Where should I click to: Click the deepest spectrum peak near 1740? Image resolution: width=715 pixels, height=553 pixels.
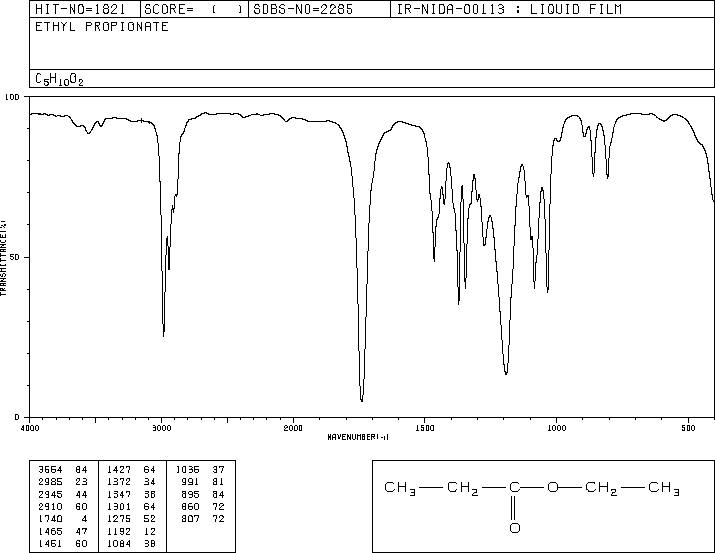pyautogui.click(x=362, y=400)
